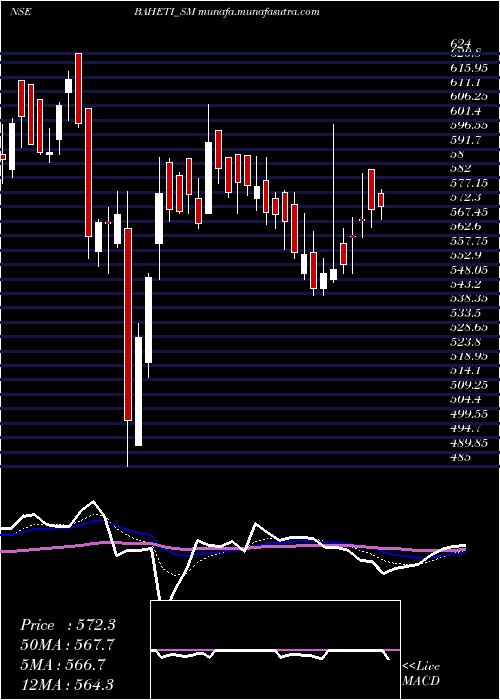Click the 611.1 price axis label
This screenshot has height=700, width=500.
pos(465,82)
